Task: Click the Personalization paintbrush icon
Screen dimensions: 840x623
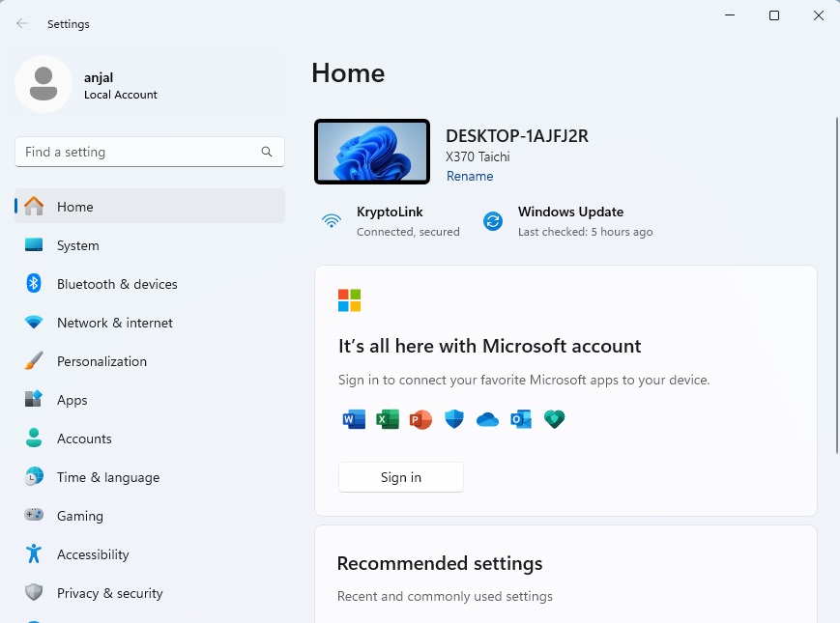Action: [34, 360]
